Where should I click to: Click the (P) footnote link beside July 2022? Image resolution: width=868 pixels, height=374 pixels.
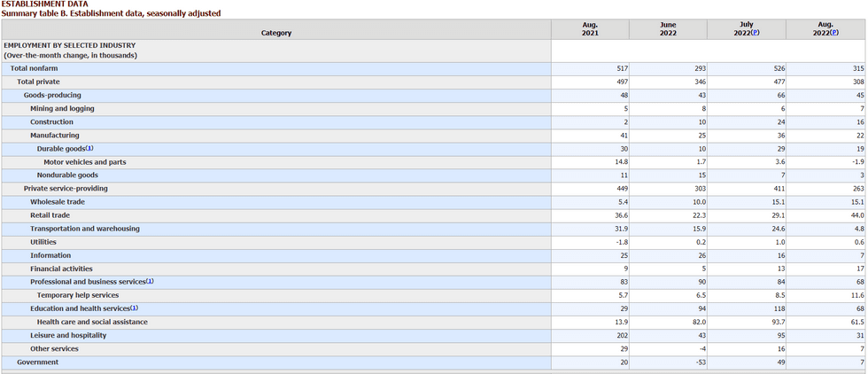756,33
